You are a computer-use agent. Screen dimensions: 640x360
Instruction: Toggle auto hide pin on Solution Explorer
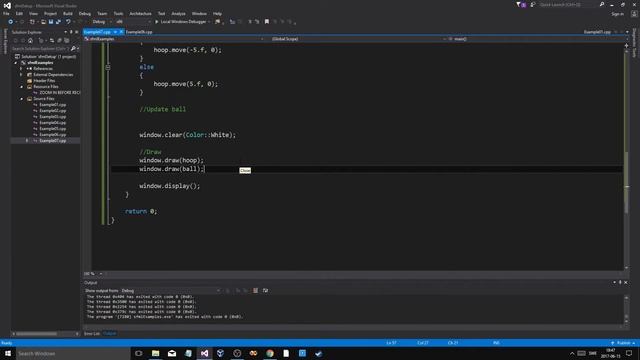click(x=71, y=32)
